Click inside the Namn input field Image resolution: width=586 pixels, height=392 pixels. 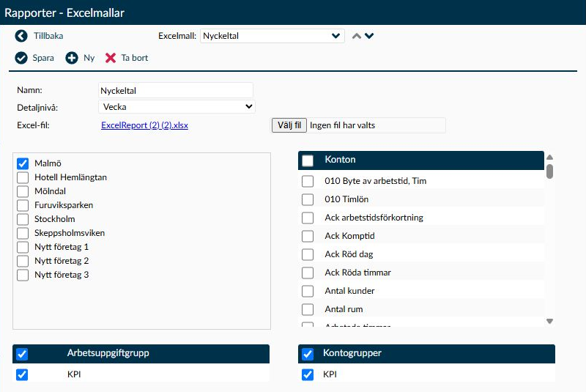(176, 90)
